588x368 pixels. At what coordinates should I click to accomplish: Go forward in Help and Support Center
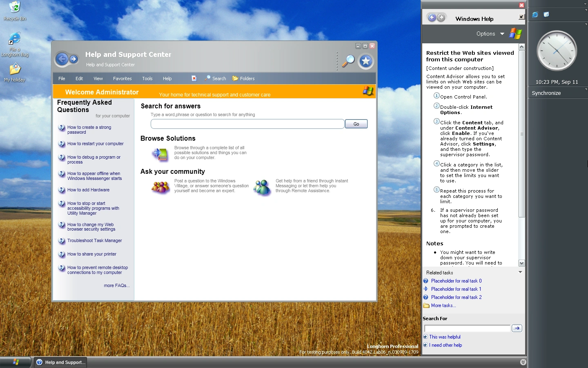[73, 59]
